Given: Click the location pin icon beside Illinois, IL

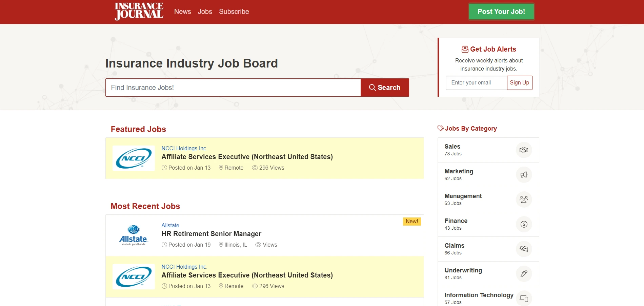Looking at the screenshot, I should pyautogui.click(x=221, y=245).
